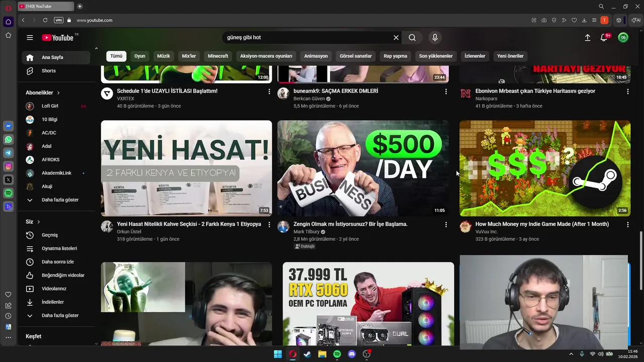Screen dimensions: 644x362
Task: Open X (Twitter) in the Opera sidebar
Action: [8, 179]
